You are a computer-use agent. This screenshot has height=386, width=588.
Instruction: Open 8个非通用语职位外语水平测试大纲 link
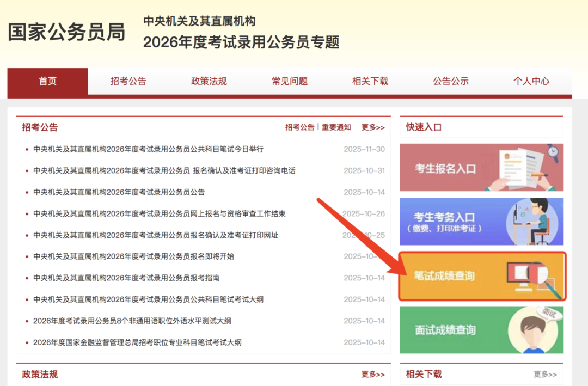pos(132,321)
